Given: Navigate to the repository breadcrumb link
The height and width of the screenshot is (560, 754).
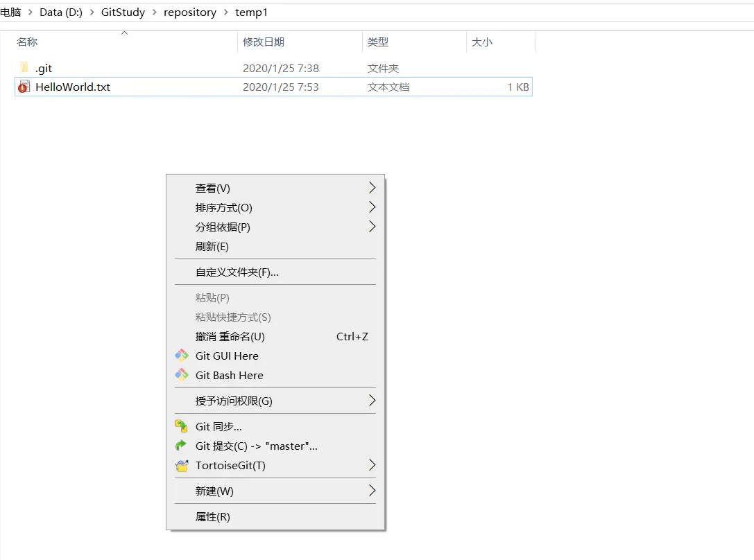Looking at the screenshot, I should point(190,12).
